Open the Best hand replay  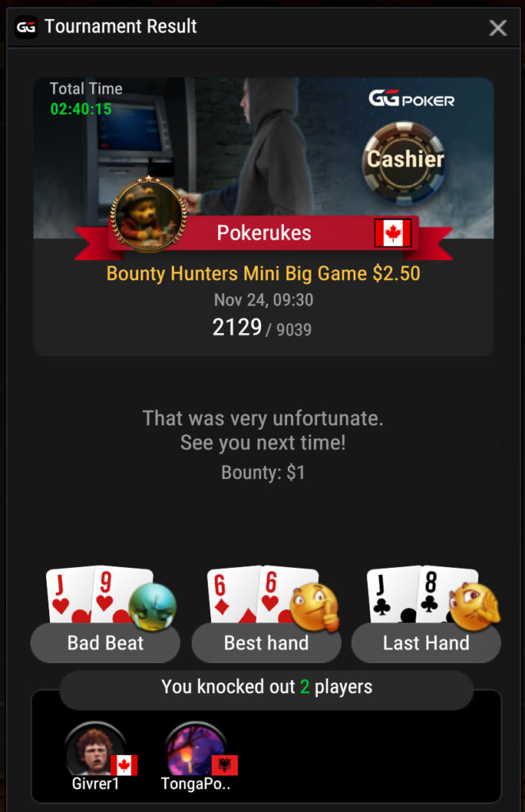(266, 642)
